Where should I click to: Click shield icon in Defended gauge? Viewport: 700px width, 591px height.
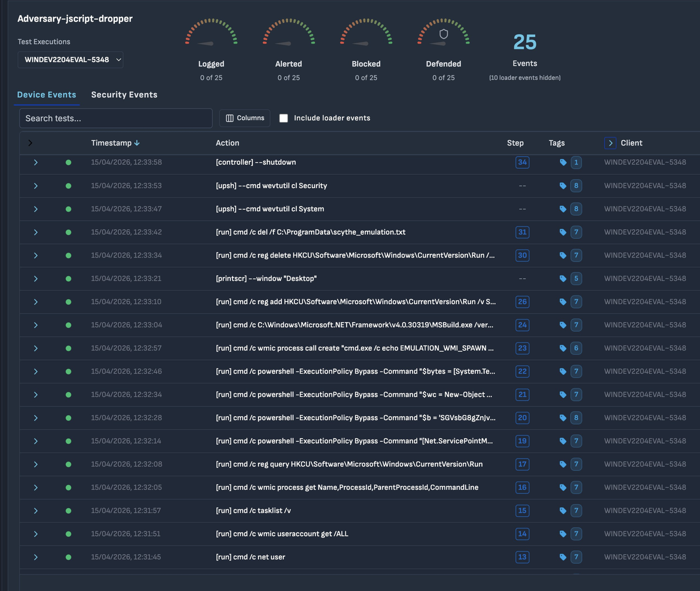pos(443,34)
